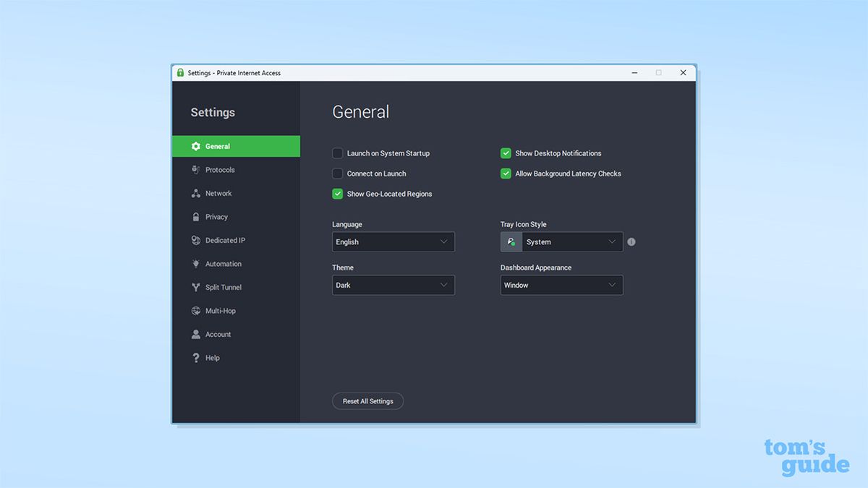Open the Help tab
The image size is (868, 488).
pyautogui.click(x=236, y=358)
